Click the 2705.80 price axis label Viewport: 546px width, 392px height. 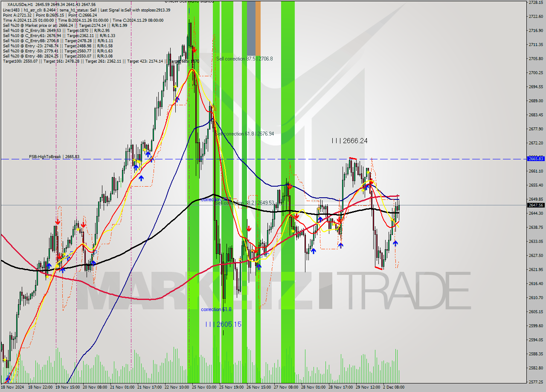(535, 59)
